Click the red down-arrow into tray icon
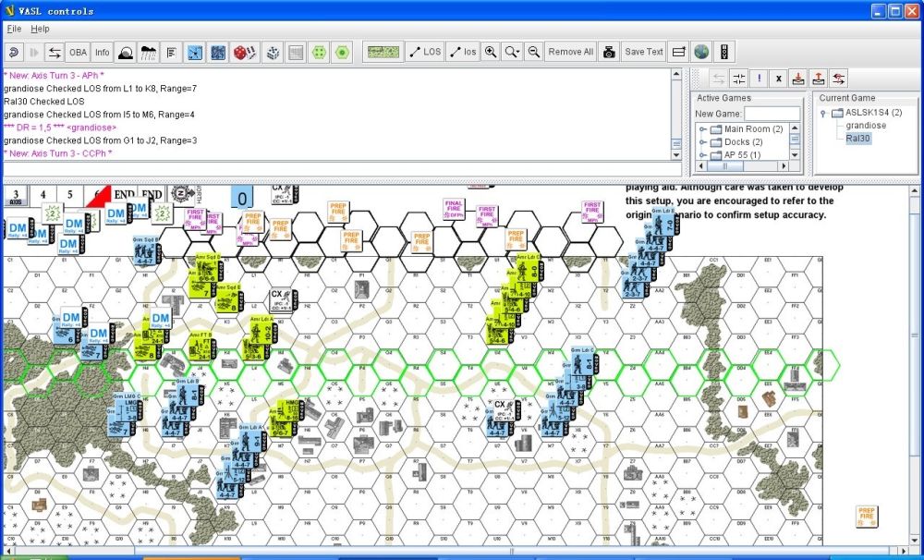The image size is (924, 560). (x=798, y=79)
